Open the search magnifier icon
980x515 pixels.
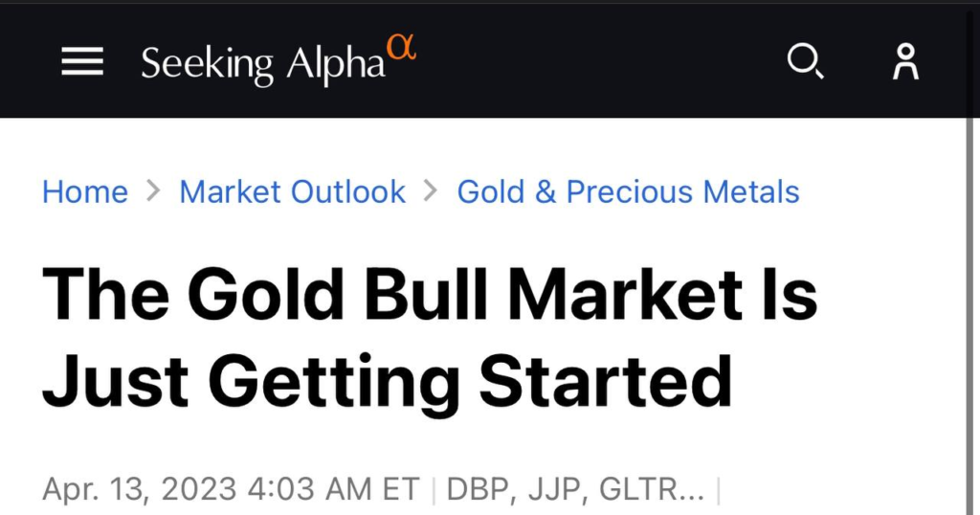[x=805, y=60]
